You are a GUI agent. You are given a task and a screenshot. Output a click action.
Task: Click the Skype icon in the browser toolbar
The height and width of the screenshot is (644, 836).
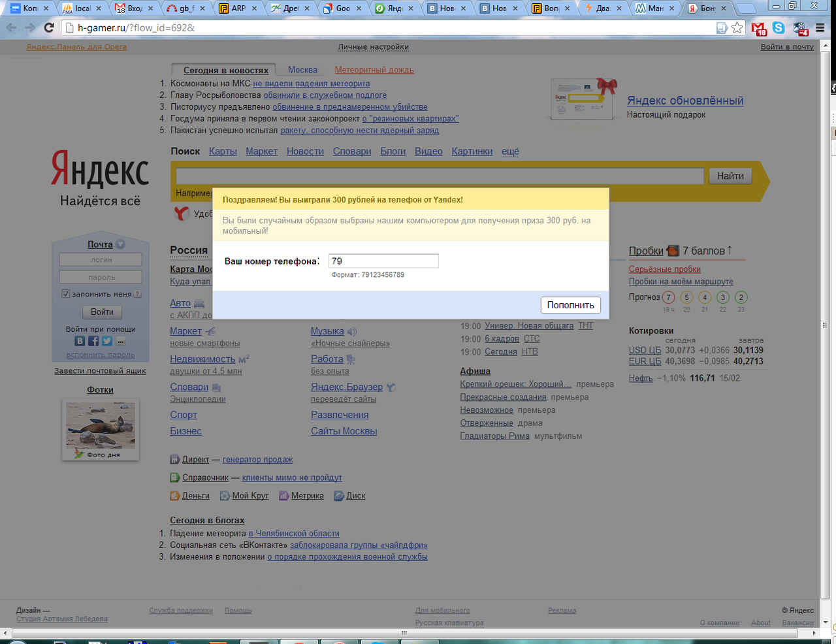coord(779,27)
